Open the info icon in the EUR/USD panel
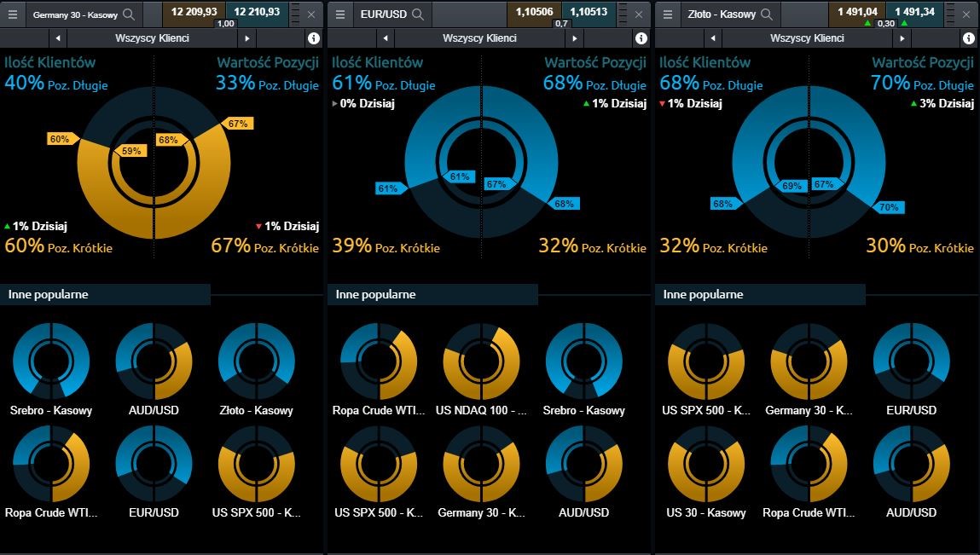 click(x=641, y=38)
